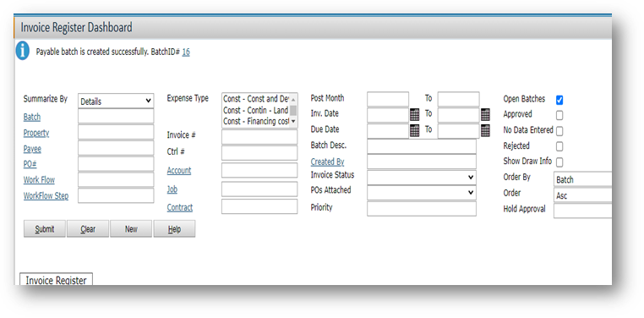Enable the Approved checkbox

559,115
